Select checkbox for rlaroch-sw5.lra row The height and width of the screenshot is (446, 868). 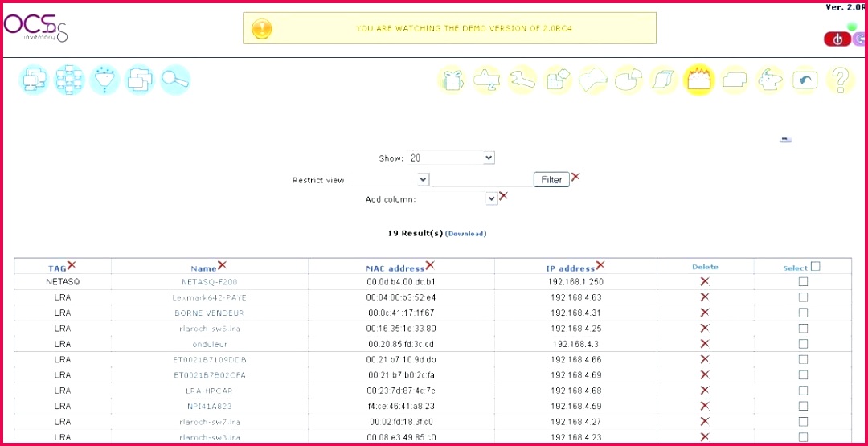803,328
